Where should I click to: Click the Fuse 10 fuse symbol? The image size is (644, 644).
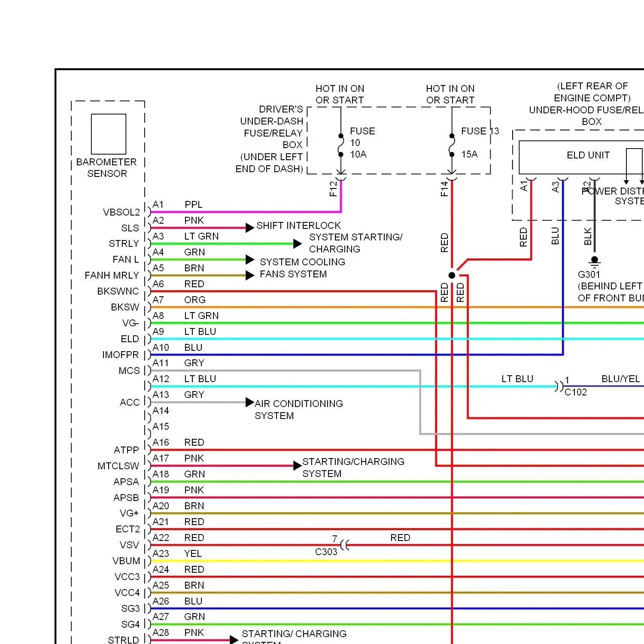pyautogui.click(x=341, y=145)
